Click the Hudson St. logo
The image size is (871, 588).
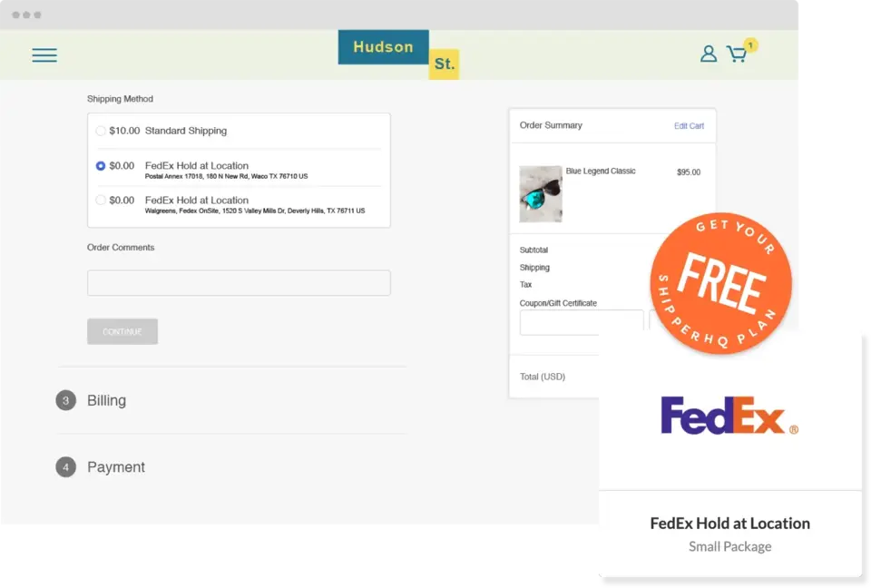398,54
